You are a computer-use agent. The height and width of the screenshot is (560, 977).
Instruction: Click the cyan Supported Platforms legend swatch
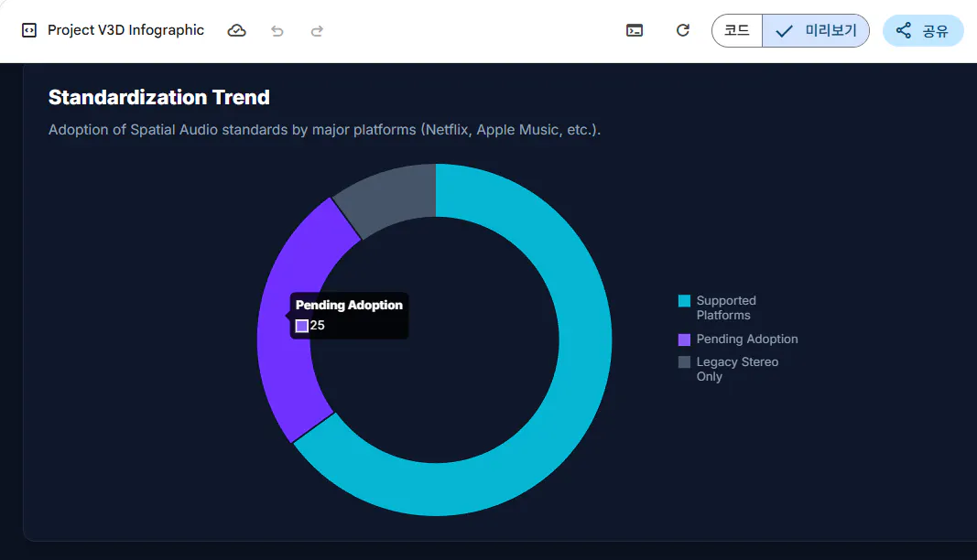684,301
